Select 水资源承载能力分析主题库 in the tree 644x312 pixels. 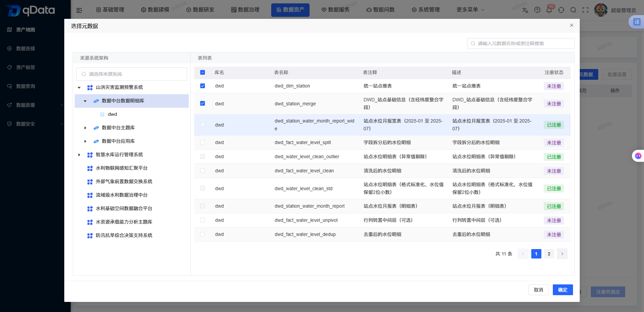point(124,222)
